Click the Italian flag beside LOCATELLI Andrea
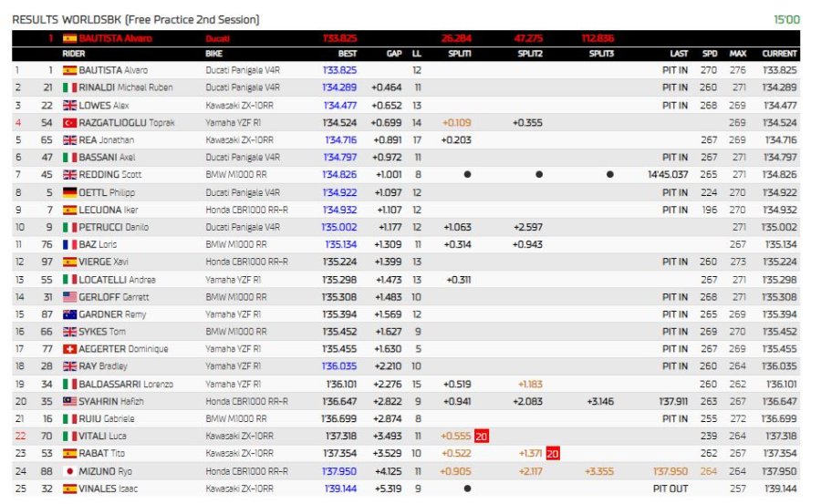Image resolution: width=821 pixels, height=504 pixels. 69,280
